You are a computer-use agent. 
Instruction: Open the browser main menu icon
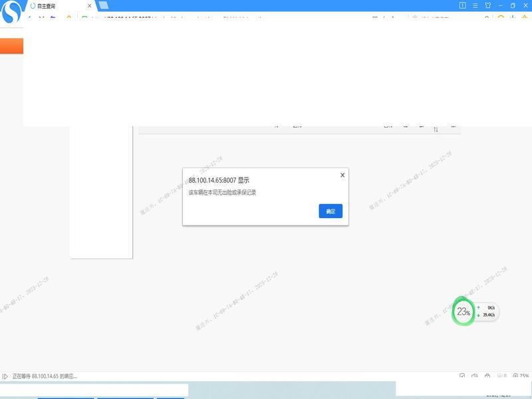[x=475, y=5]
